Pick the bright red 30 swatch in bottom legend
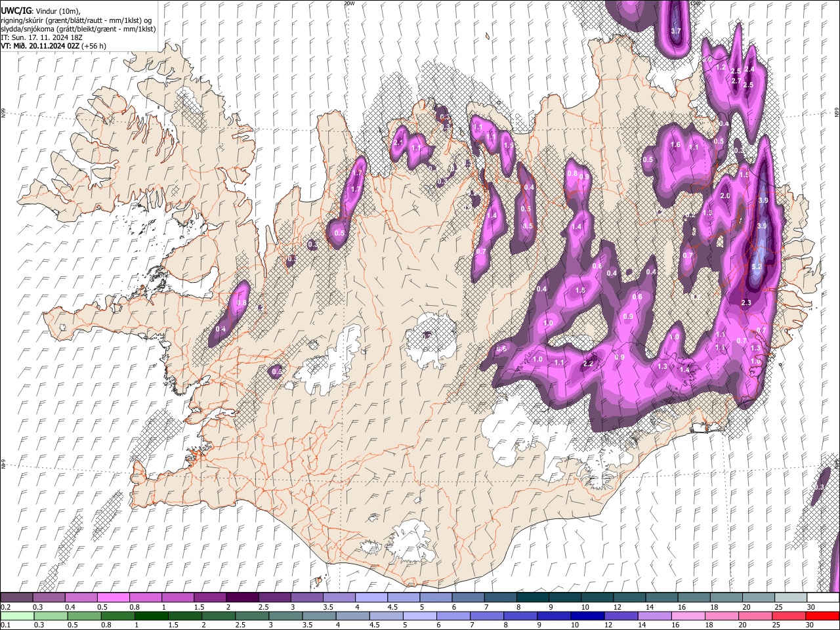The image size is (840, 630). click(822, 616)
